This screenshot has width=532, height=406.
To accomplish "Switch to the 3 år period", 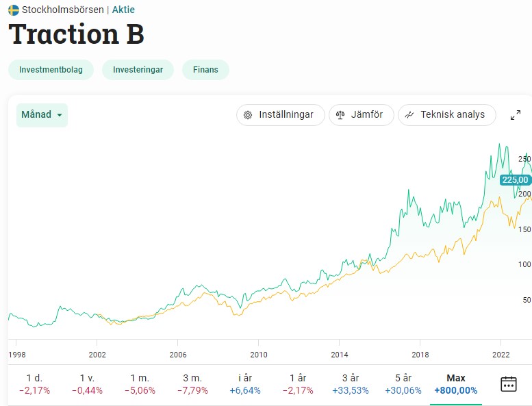I will pos(350,384).
